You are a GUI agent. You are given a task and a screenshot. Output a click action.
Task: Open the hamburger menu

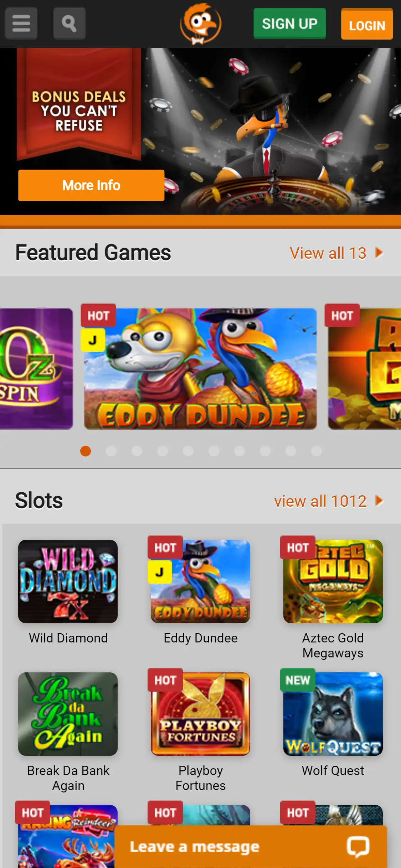click(21, 24)
